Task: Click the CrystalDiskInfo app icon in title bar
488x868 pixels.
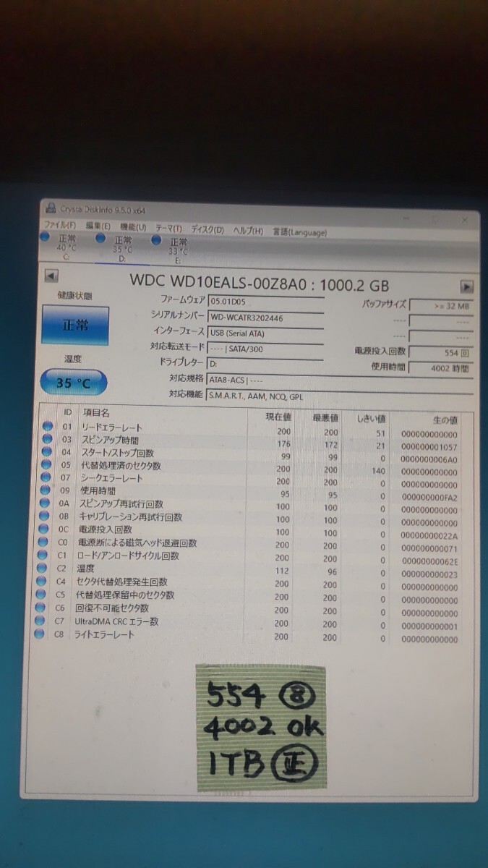Action: click(x=50, y=208)
